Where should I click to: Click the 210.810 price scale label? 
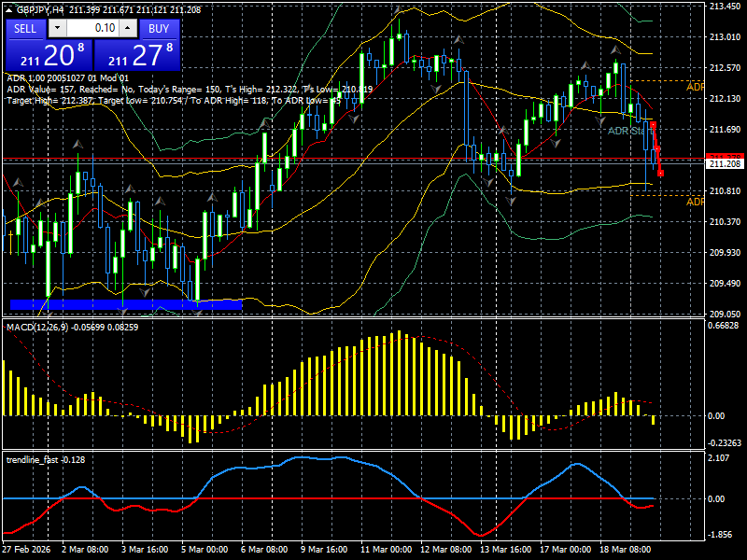point(725,191)
